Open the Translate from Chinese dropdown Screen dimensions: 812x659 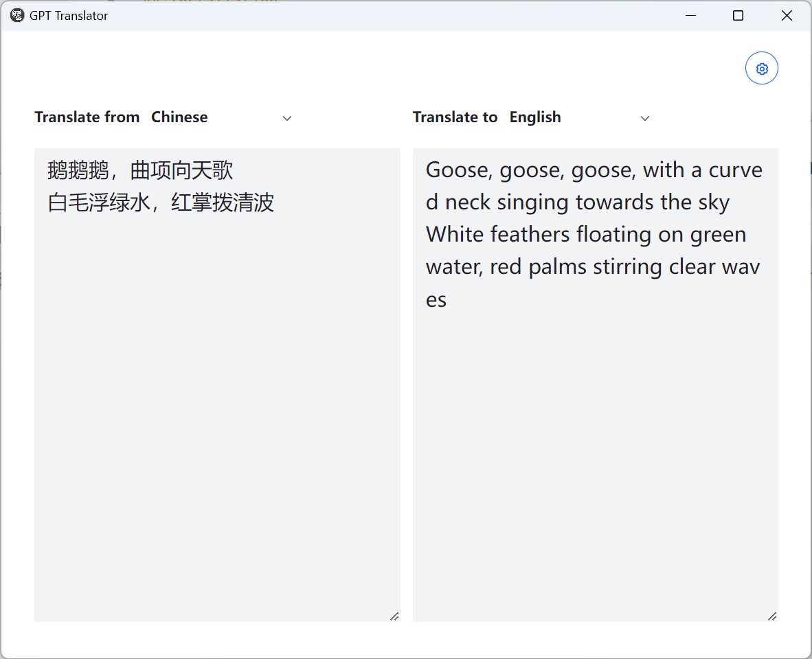tap(222, 117)
